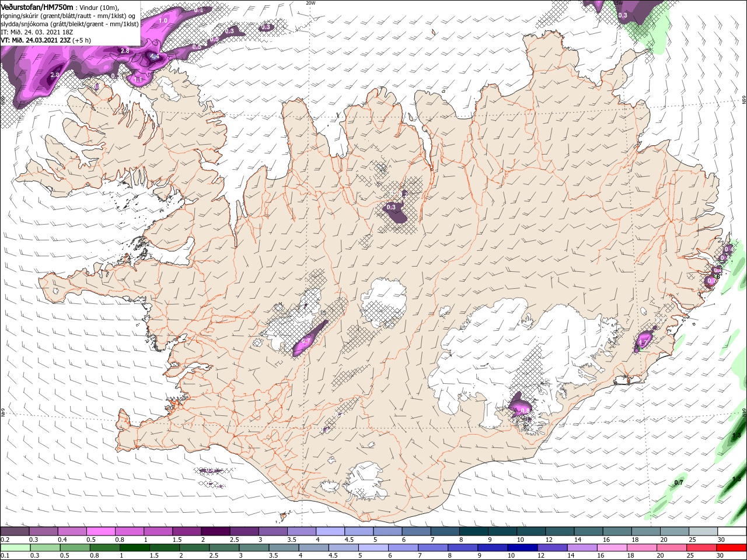
Task: Click the 2.5 label on the upper scale
Action: (235, 540)
